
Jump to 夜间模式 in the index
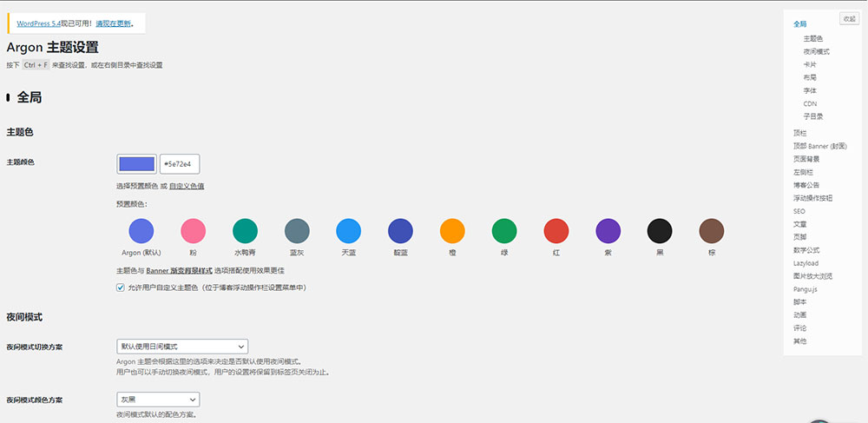click(x=817, y=51)
